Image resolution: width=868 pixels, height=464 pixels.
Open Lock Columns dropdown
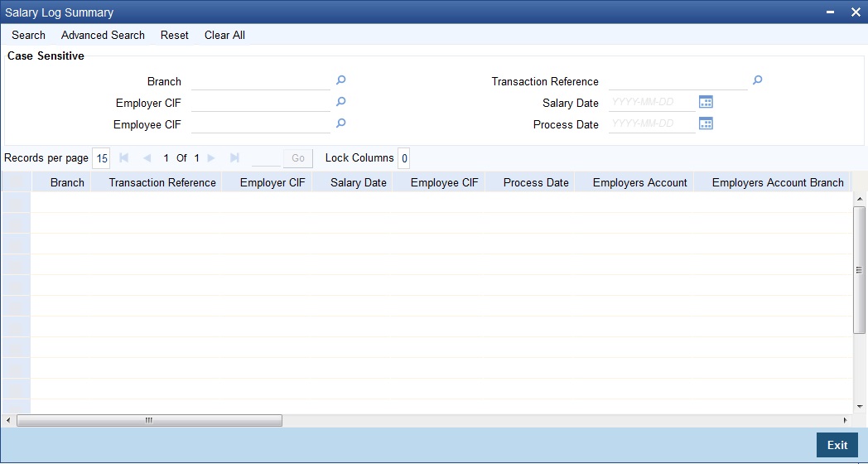coord(403,158)
